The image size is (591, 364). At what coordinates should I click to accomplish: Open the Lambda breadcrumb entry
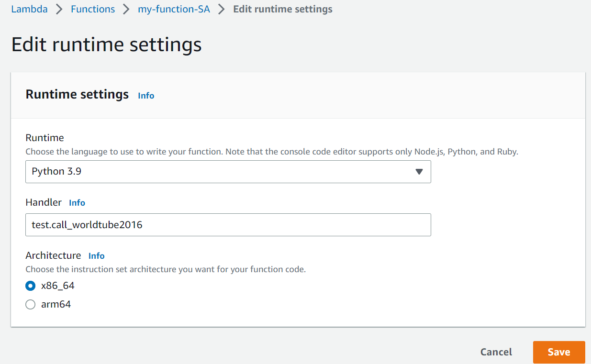pos(29,9)
